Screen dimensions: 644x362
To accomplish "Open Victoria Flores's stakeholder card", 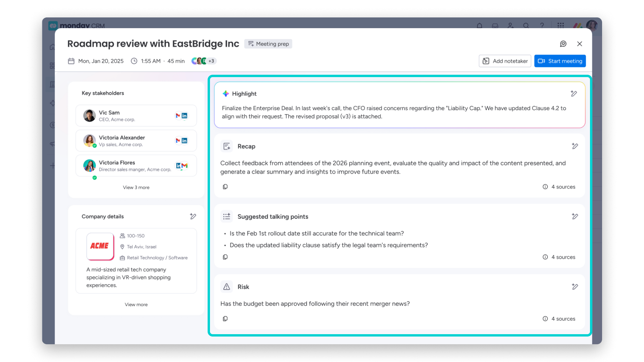I will (136, 166).
